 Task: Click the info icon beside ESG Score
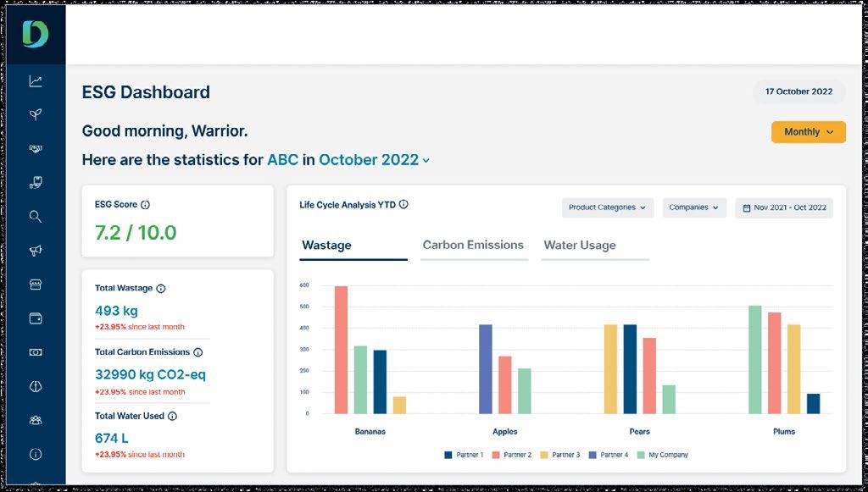tap(145, 205)
